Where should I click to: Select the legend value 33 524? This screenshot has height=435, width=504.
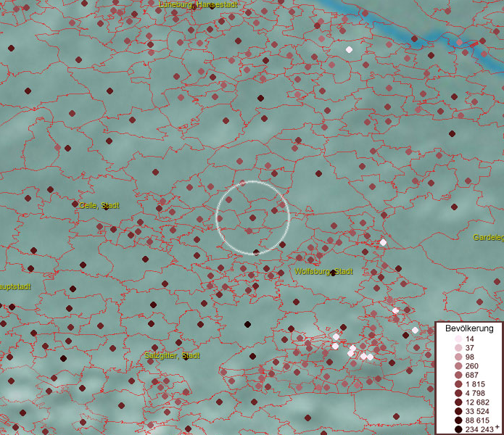click(x=477, y=411)
